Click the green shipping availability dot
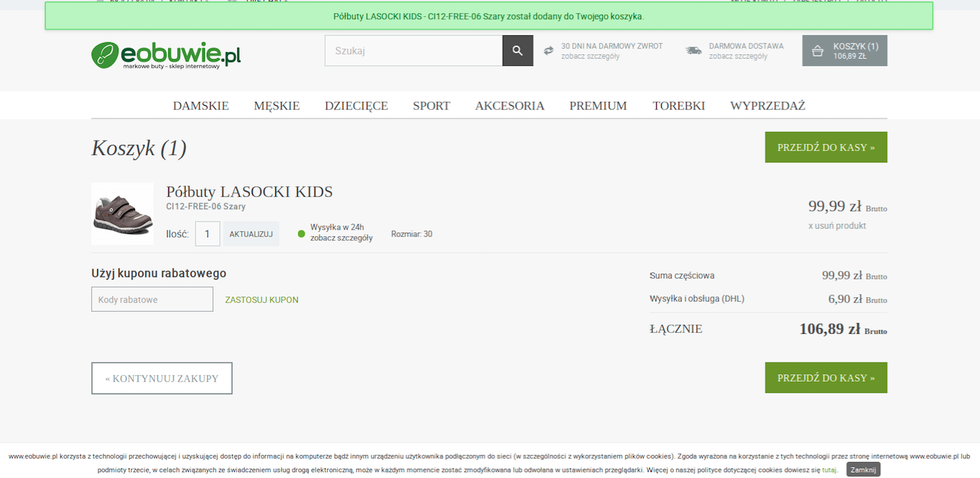This screenshot has height=478, width=980. click(x=301, y=233)
